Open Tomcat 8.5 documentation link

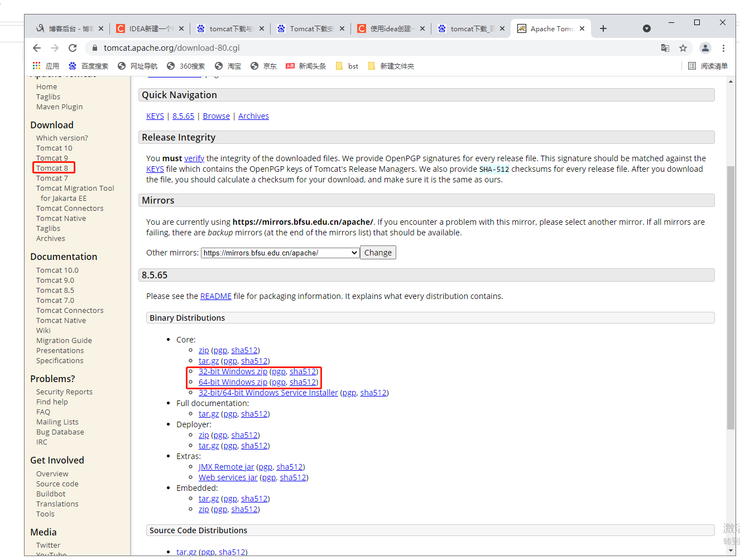[x=55, y=290]
